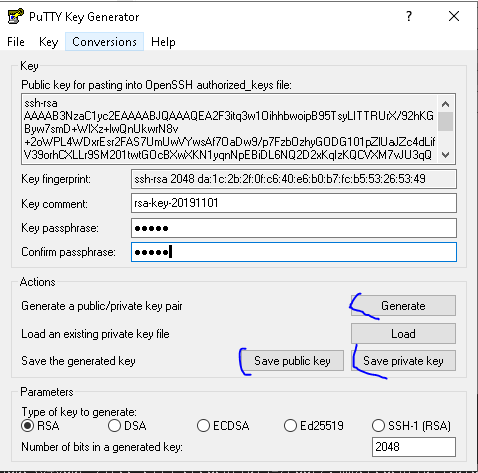Viewport: 478px width, 473px height.
Task: Click the 'Confirm passphrase:' label
Action: 68,252
